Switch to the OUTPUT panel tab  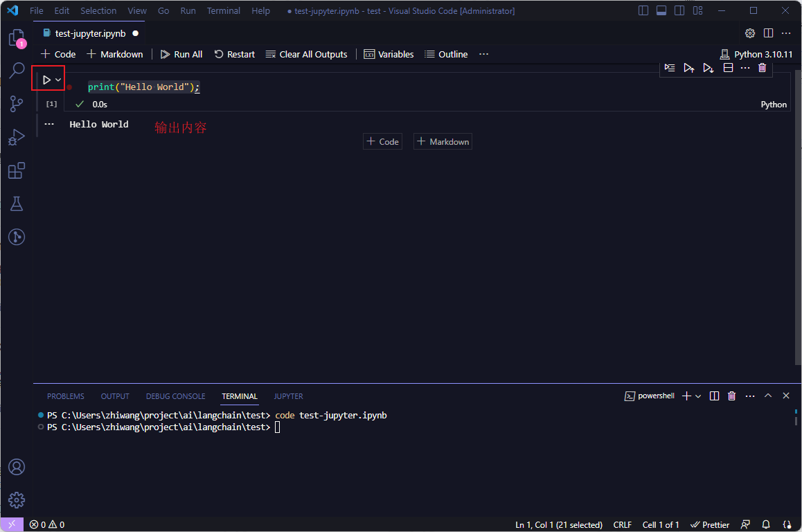pos(115,396)
